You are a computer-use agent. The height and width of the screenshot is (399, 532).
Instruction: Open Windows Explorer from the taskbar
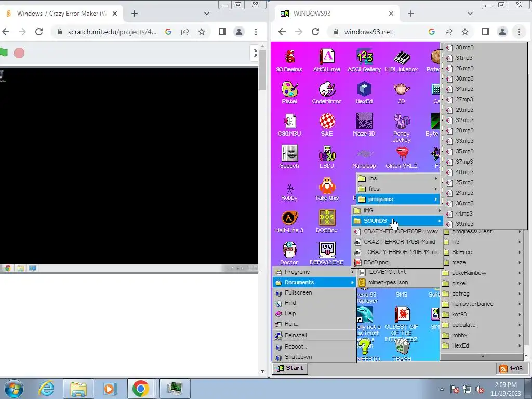coord(78,389)
